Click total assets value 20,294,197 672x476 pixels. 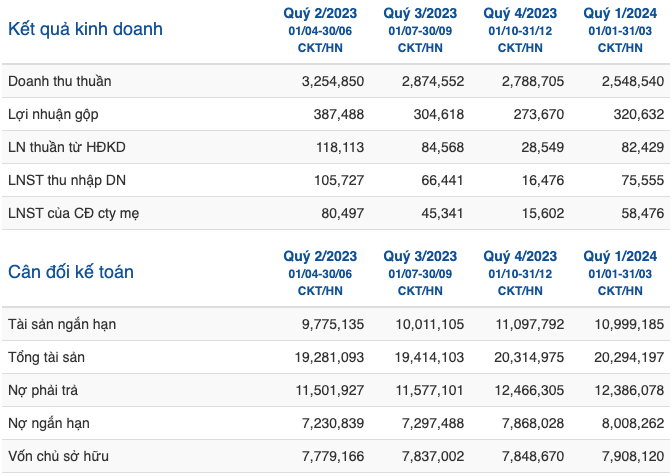point(629,357)
